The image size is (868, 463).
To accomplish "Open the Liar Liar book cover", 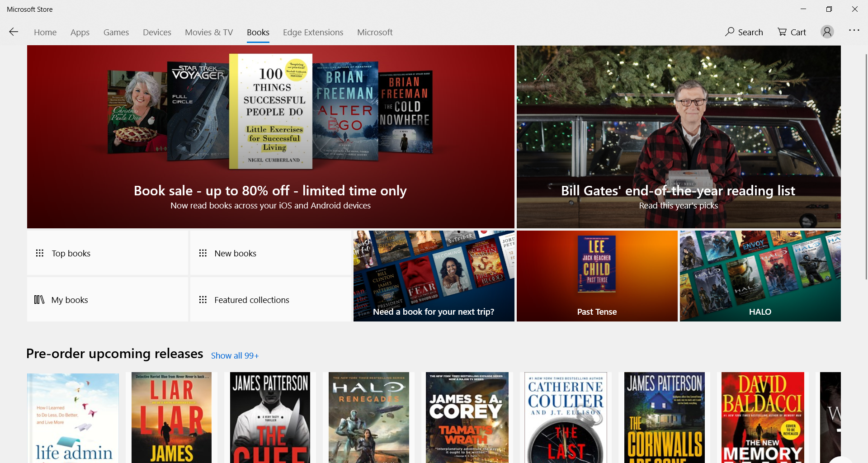I will click(x=171, y=418).
